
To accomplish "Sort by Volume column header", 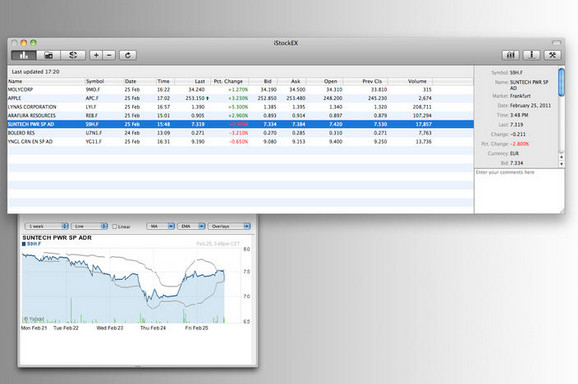I will pos(417,81).
